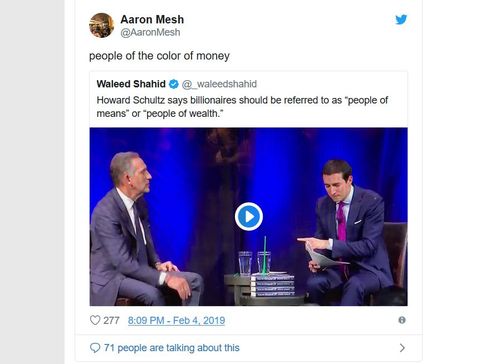The width and height of the screenshot is (500, 364).
Task: Open Aaron Mesh's profile avatar
Action: point(101,25)
